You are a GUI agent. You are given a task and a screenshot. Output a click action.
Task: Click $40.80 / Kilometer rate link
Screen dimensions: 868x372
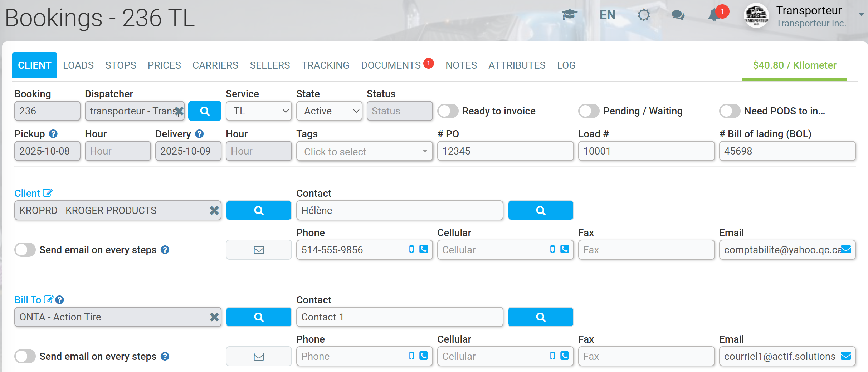pos(795,65)
